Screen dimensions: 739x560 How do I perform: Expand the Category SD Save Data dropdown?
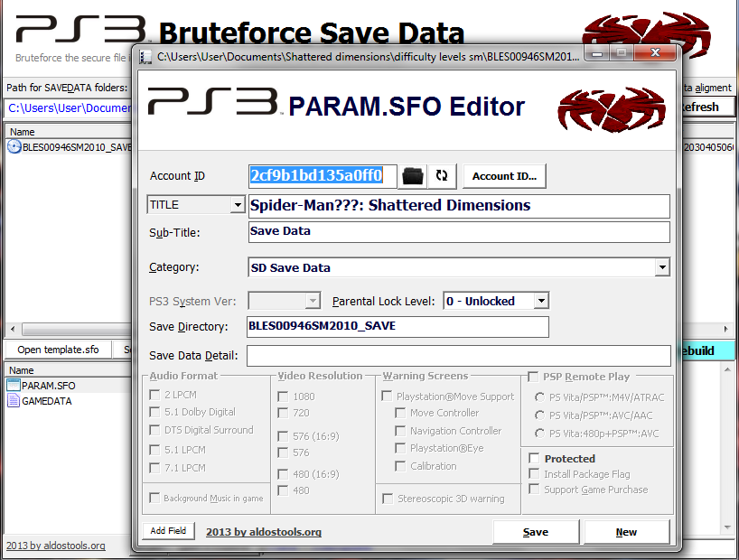(x=662, y=267)
